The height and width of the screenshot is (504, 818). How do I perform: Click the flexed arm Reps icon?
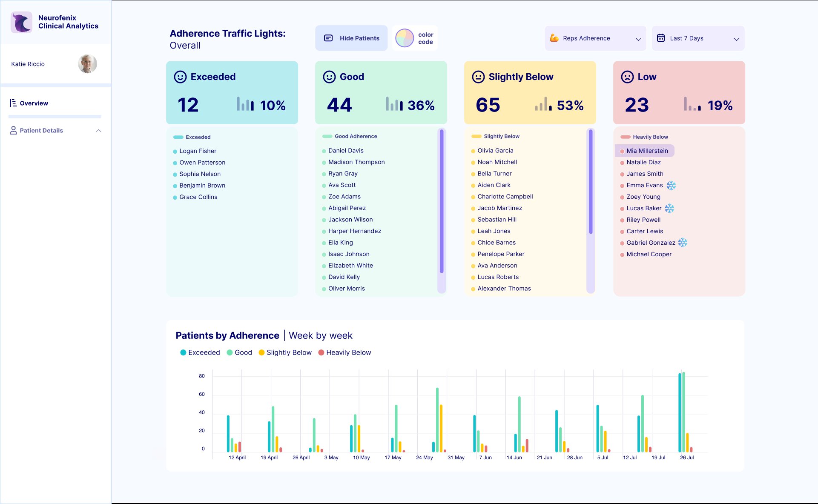[554, 38]
